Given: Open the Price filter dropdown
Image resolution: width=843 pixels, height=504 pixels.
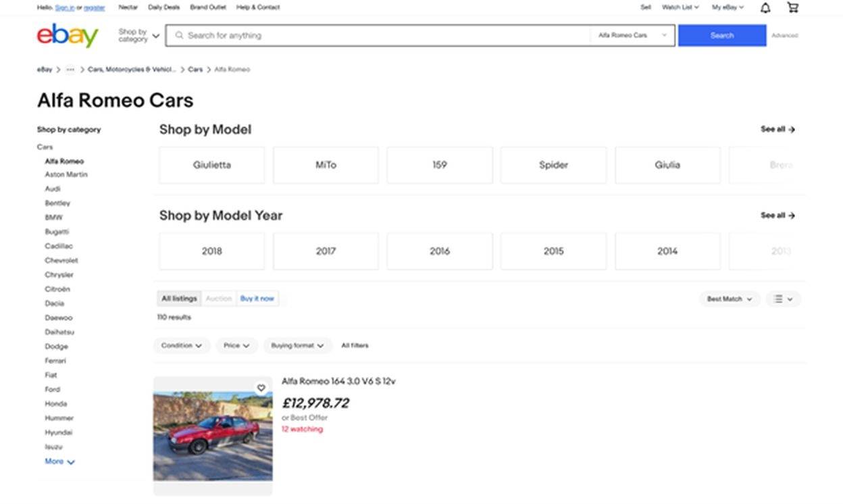Looking at the screenshot, I should (x=236, y=345).
